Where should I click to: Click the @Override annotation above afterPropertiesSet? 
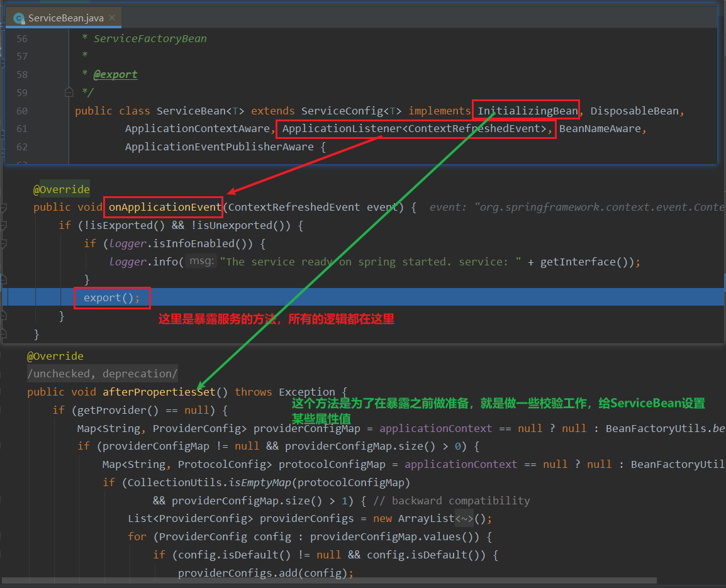tap(55, 356)
